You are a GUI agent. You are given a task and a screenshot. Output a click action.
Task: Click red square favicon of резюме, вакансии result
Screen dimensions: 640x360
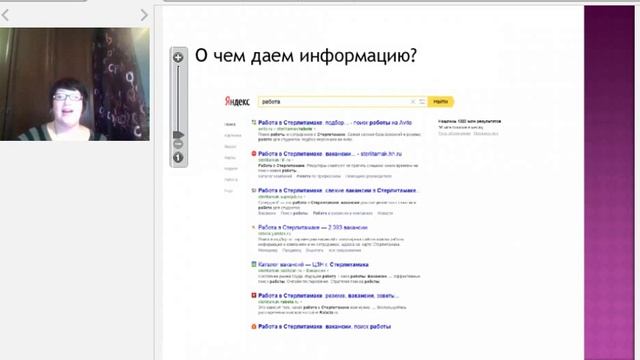pyautogui.click(x=253, y=295)
